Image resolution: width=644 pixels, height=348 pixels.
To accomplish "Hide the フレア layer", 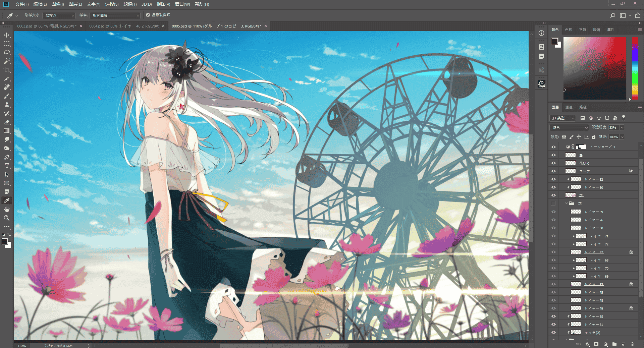I will click(x=553, y=171).
